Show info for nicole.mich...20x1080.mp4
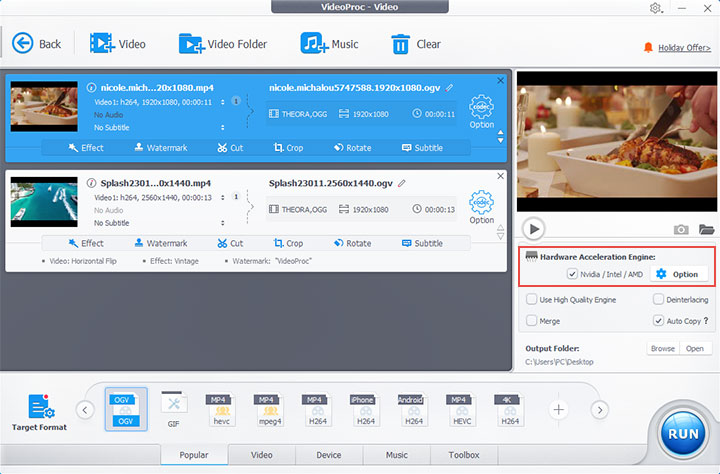 pos(91,87)
